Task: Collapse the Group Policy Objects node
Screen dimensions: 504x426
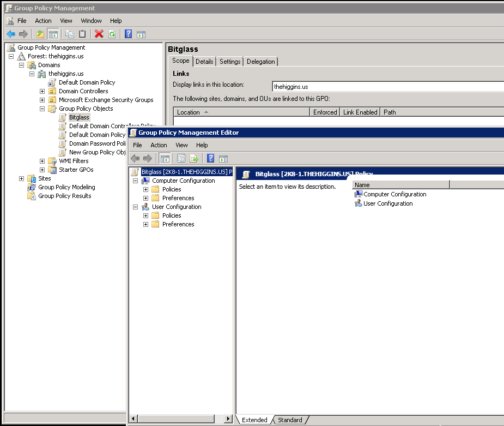Action: tap(42, 108)
